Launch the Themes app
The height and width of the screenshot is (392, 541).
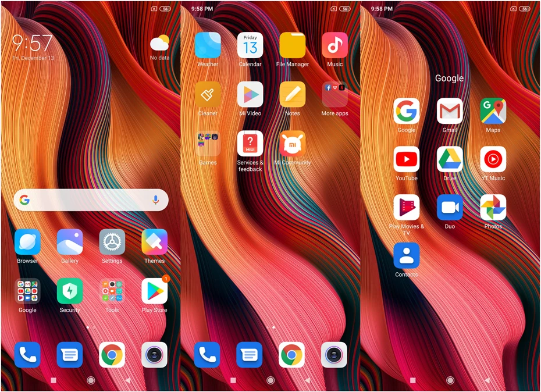pyautogui.click(x=154, y=242)
